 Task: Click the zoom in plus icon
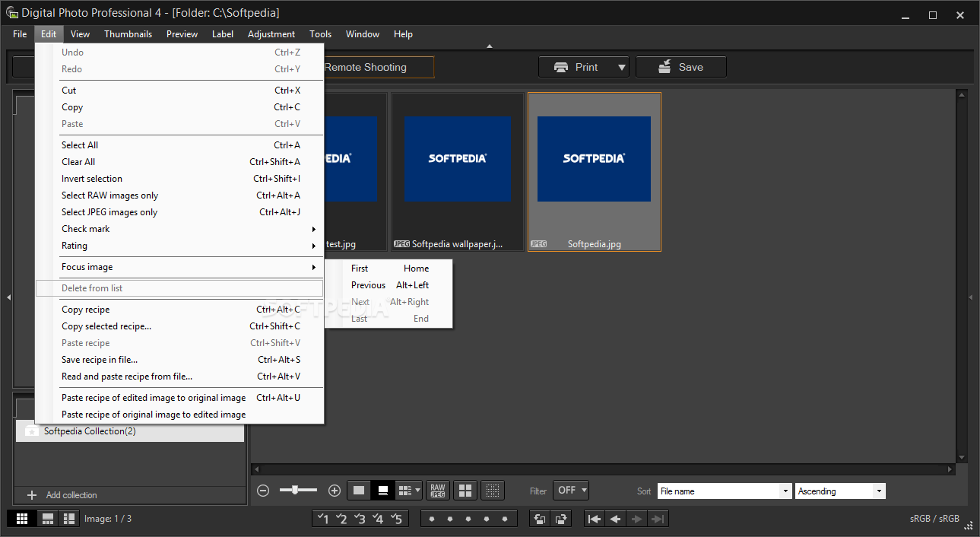click(x=334, y=491)
